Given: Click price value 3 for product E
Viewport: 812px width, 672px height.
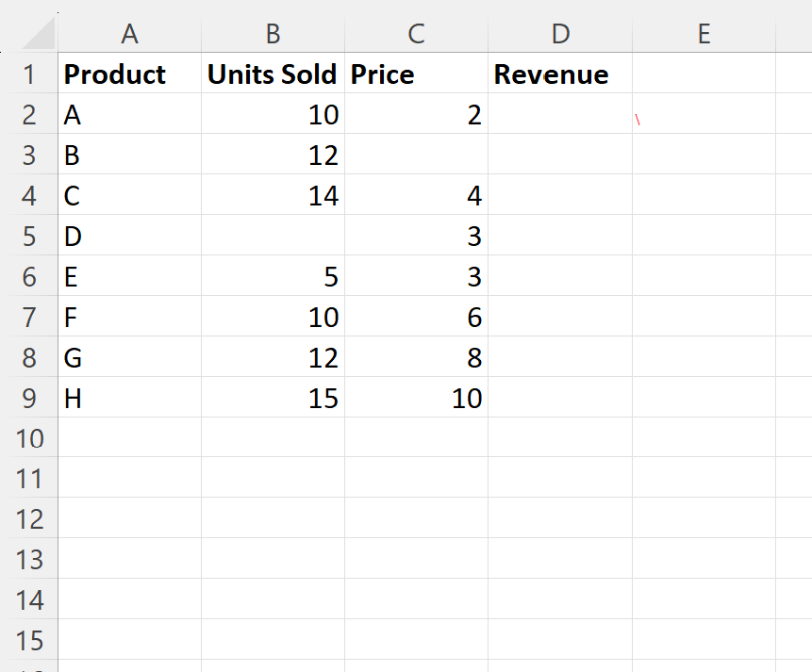Looking at the screenshot, I should pos(416,276).
